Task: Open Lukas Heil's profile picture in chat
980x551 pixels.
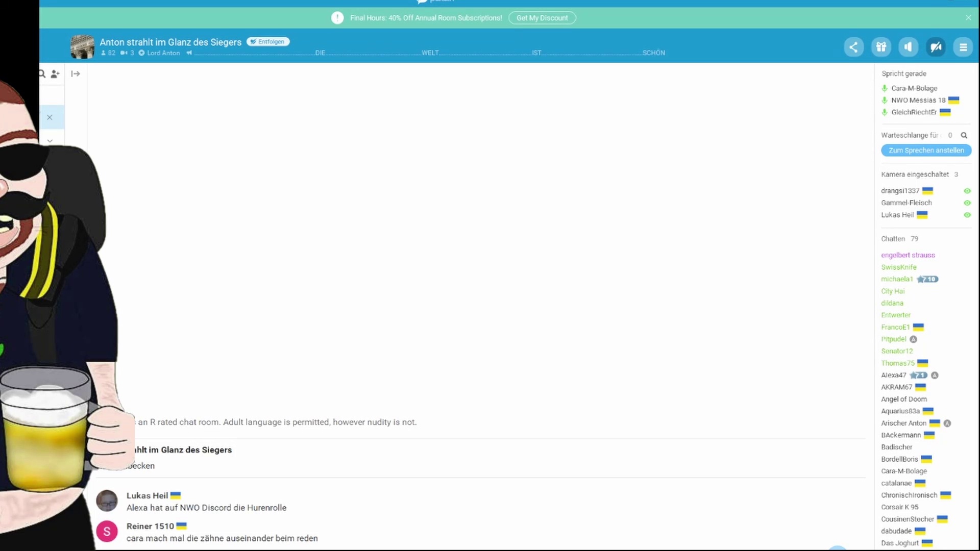Action: (107, 501)
